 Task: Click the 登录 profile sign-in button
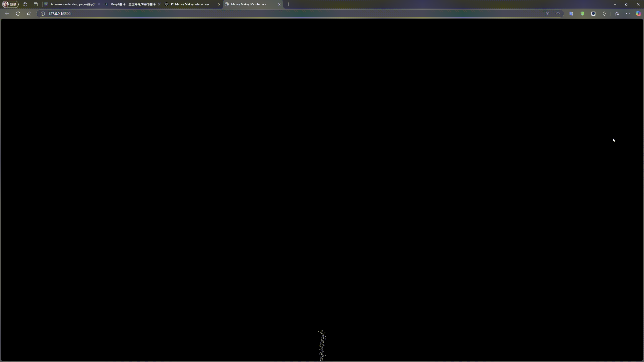(x=10, y=4)
